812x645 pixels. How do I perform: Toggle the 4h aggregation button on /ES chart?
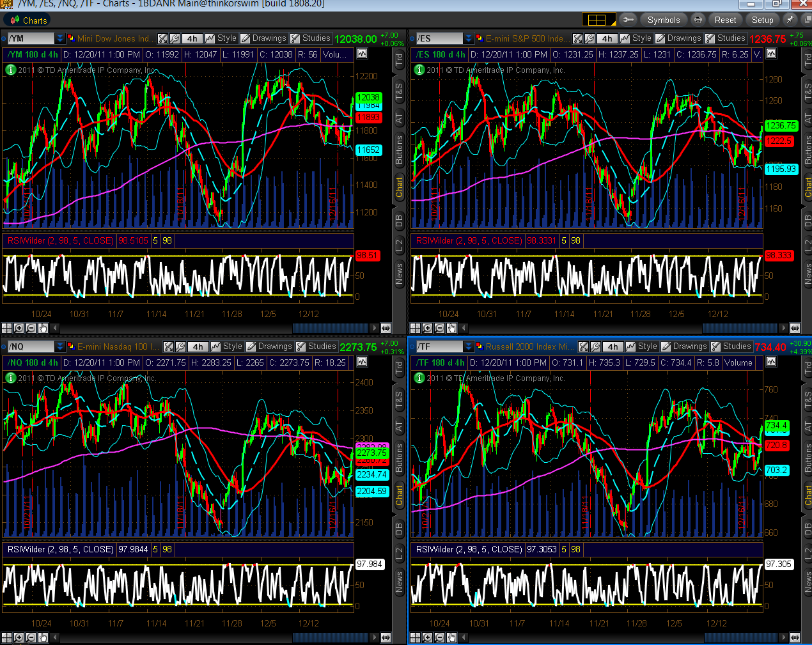tap(606, 39)
